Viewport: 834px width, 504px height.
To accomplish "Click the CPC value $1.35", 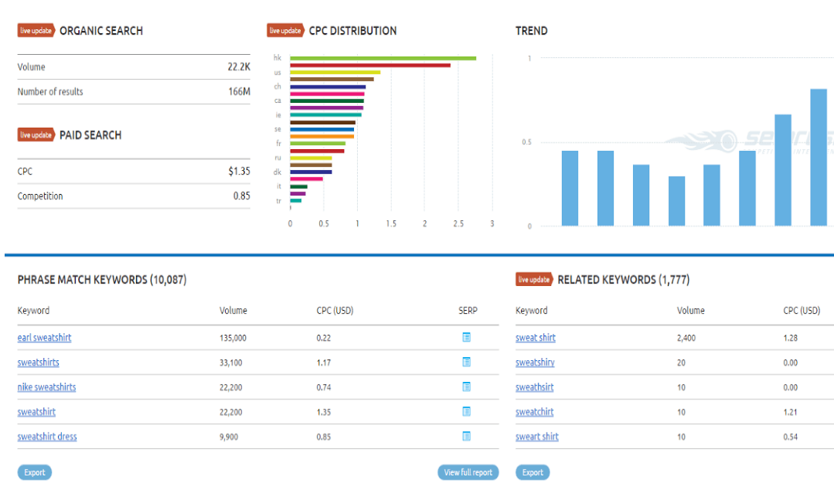I will [240, 172].
